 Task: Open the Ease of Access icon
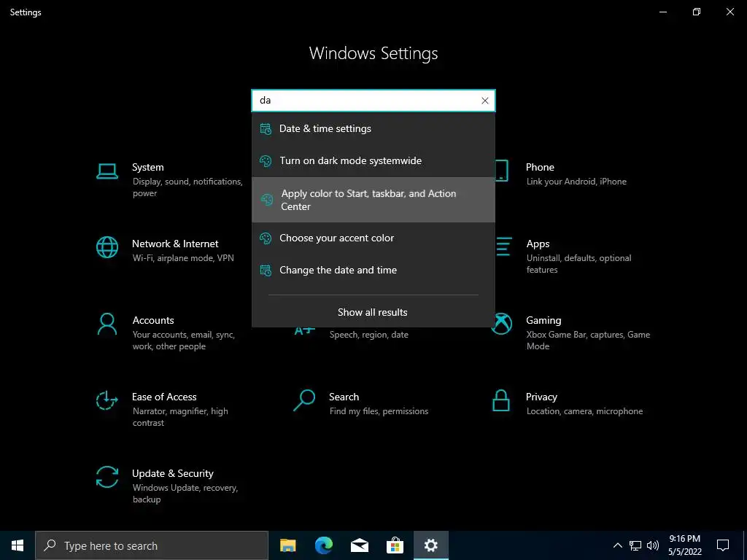(107, 400)
